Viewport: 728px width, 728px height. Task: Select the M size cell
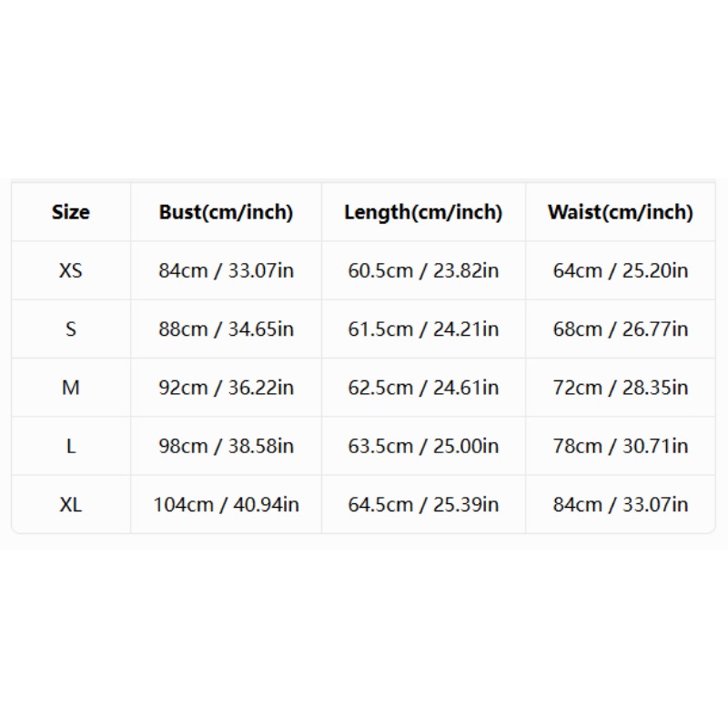click(71, 388)
